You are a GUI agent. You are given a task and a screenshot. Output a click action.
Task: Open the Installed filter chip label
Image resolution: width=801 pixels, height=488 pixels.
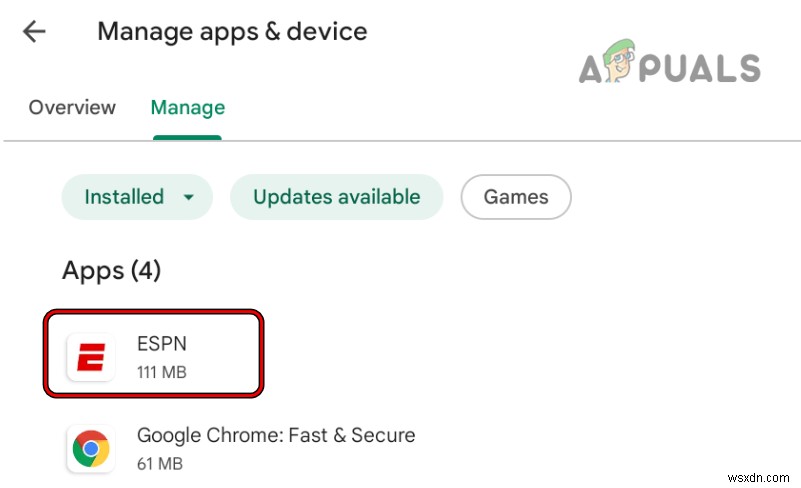point(124,197)
